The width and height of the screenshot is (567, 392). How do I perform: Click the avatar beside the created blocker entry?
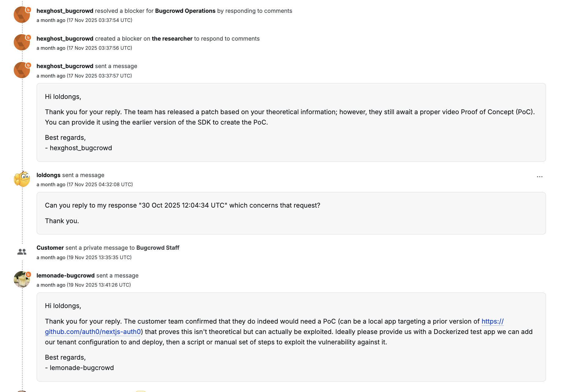(x=21, y=42)
